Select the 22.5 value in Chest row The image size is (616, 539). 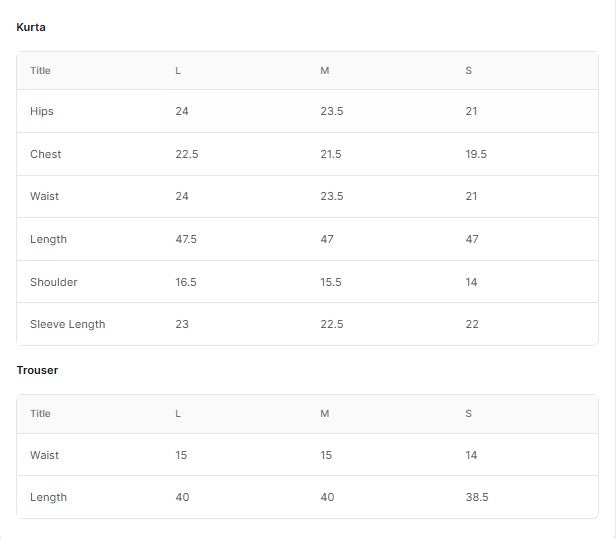186,154
